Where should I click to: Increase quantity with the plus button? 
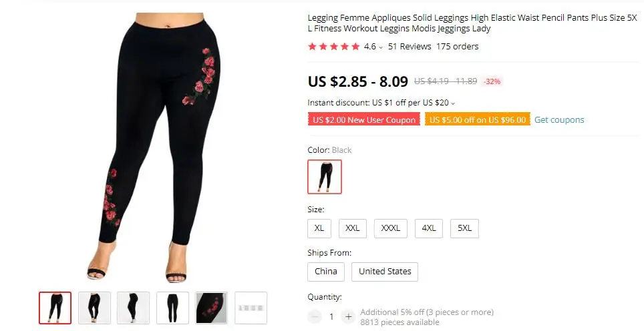pos(348,316)
